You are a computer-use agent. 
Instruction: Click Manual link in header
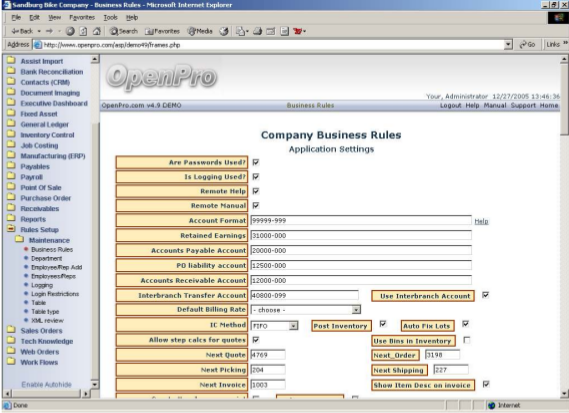(x=495, y=105)
